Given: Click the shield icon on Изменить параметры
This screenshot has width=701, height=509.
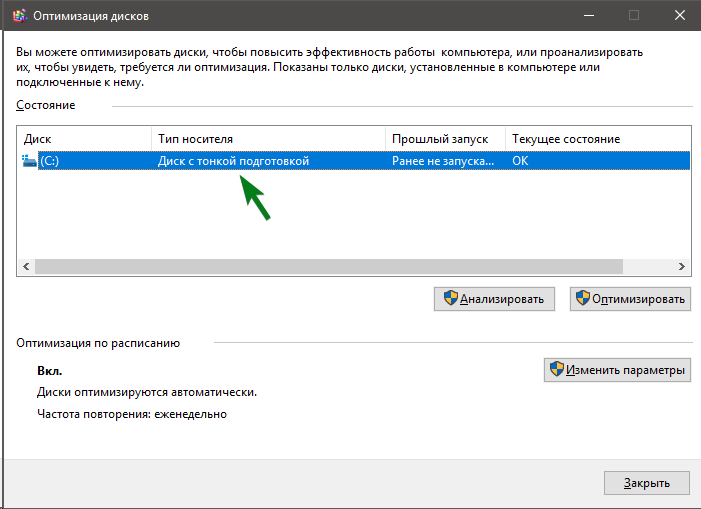Looking at the screenshot, I should 556,370.
